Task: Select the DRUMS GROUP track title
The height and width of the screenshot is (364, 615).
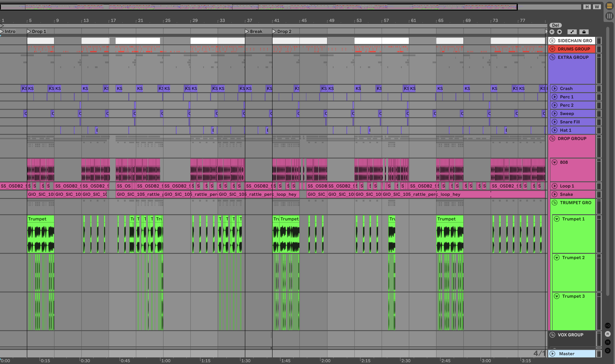Action: click(x=574, y=49)
